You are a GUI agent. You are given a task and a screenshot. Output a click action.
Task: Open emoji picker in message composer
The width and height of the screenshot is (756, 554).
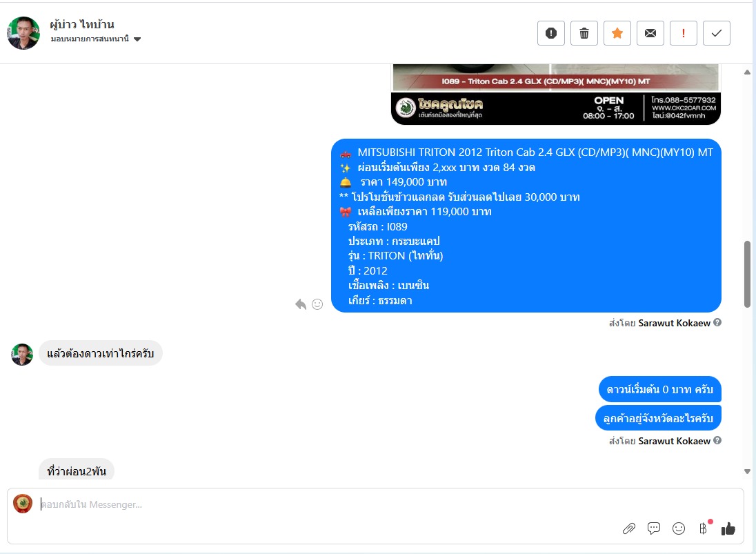tap(678, 528)
